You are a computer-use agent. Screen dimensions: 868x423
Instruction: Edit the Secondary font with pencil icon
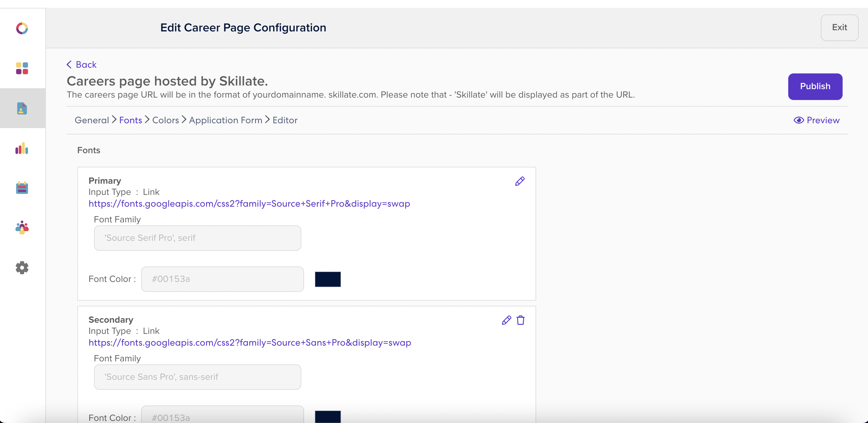[x=506, y=320]
